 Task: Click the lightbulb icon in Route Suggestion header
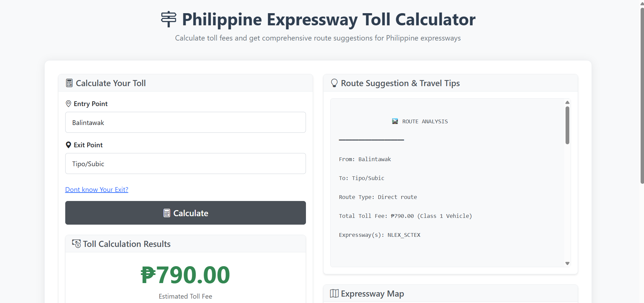(x=334, y=83)
